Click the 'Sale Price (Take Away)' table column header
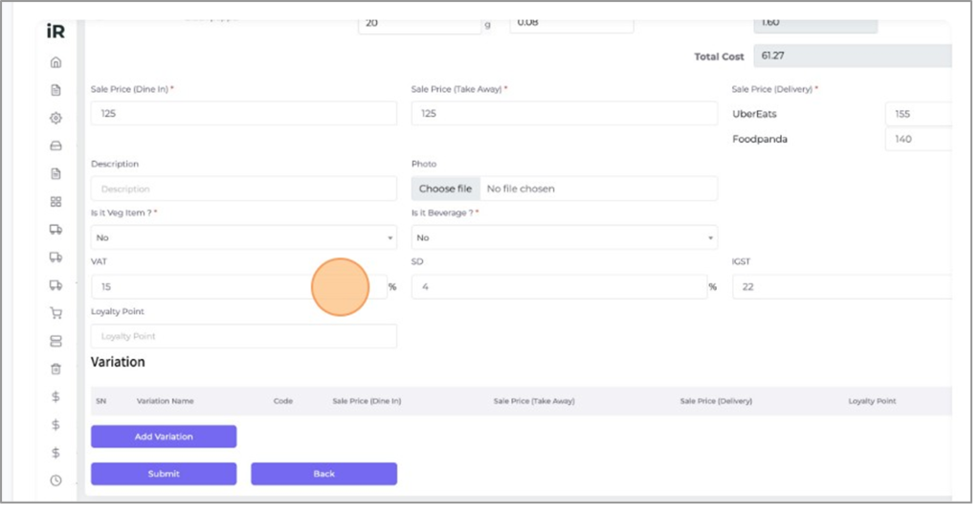 pos(534,401)
